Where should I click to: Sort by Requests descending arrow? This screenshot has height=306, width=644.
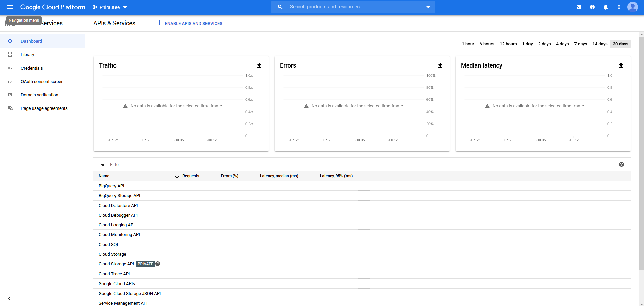click(x=177, y=176)
